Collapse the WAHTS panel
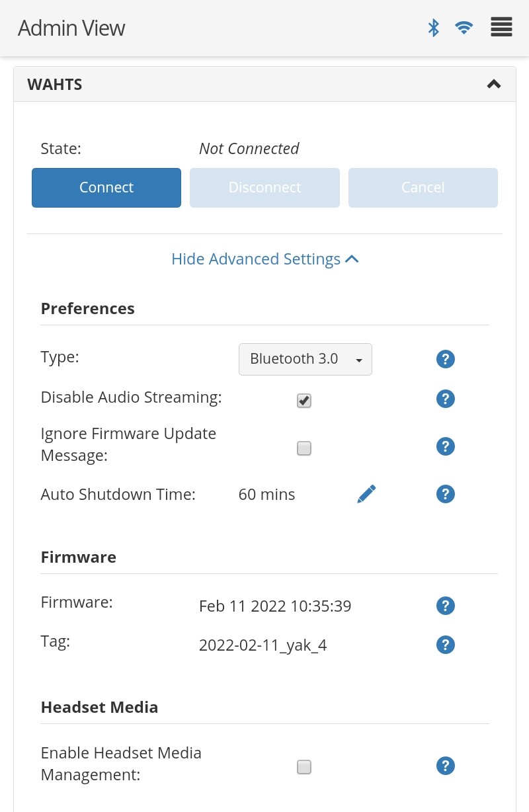 pyautogui.click(x=493, y=85)
